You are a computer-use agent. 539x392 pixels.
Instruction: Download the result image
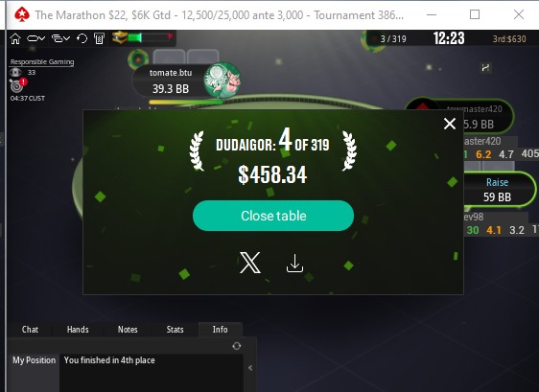click(x=294, y=264)
